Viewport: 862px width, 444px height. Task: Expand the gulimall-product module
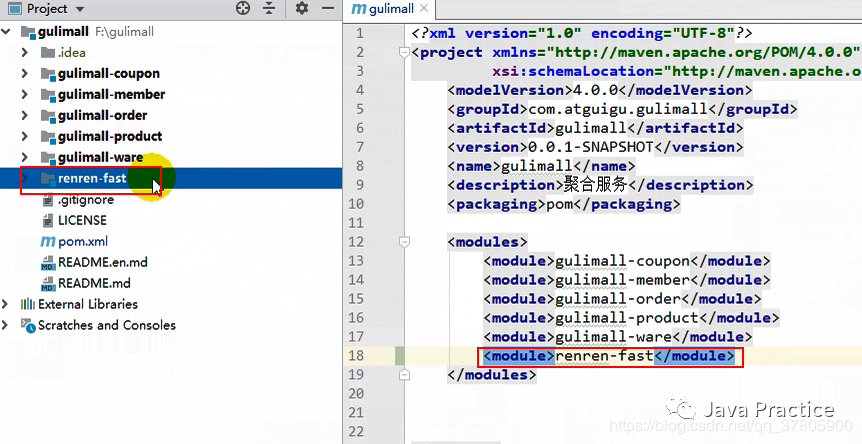click(24, 136)
